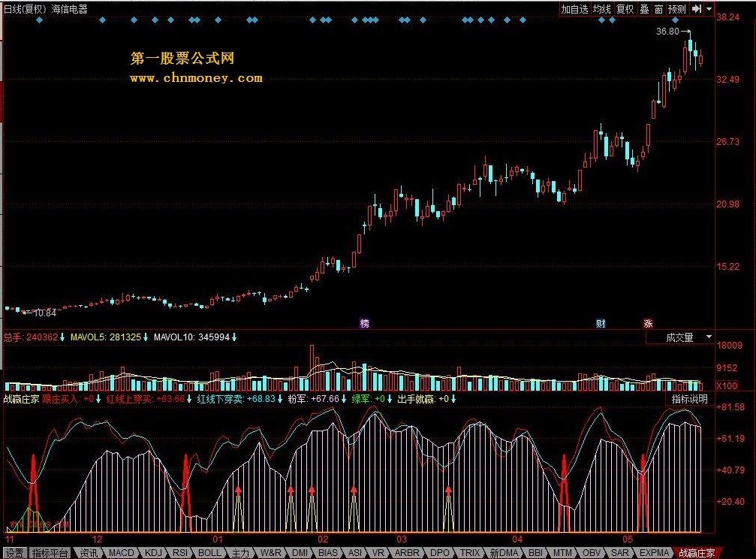Click the 指标说明 indicator description button
The width and height of the screenshot is (756, 559).
point(689,399)
